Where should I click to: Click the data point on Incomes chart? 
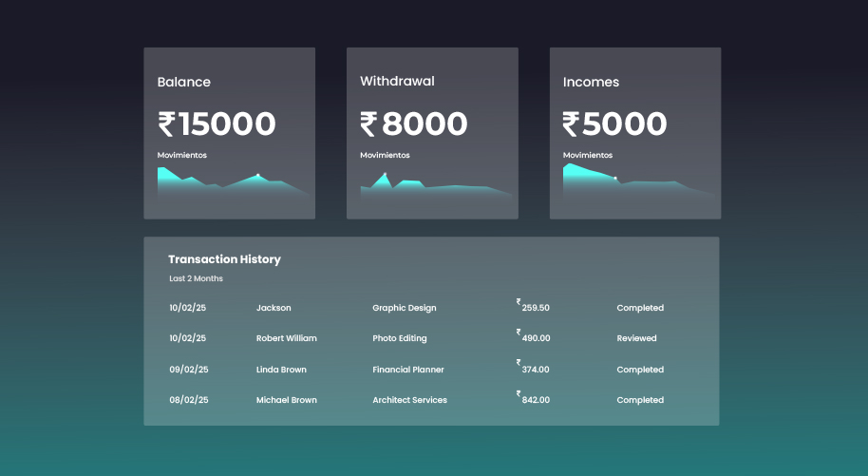(x=615, y=178)
